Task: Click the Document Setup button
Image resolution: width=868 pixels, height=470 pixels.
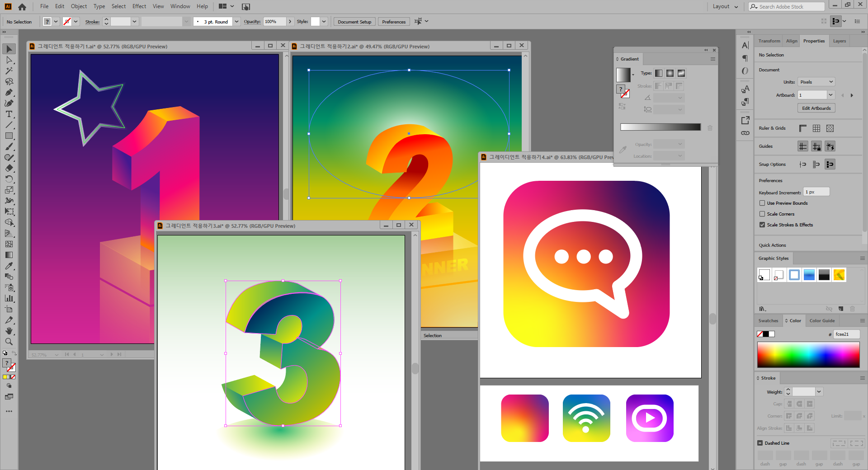Action: tap(354, 22)
